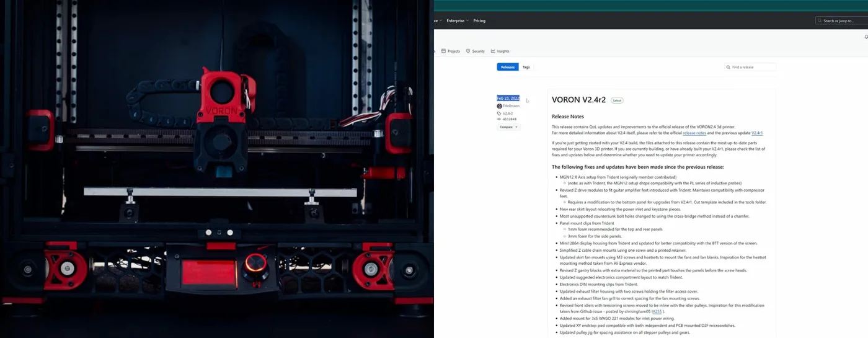Click 'Panel mount clips from Trident' bullet
The height and width of the screenshot is (338, 868).
coord(587,223)
